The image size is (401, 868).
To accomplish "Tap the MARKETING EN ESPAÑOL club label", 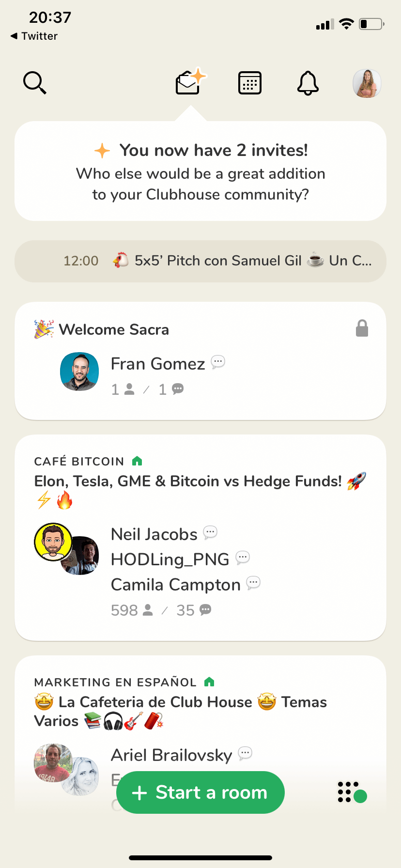I will [115, 682].
